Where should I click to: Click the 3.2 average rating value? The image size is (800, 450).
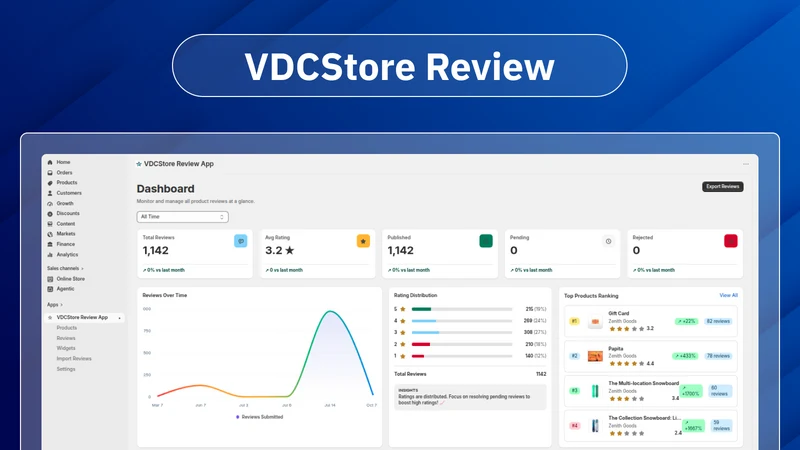click(x=280, y=251)
